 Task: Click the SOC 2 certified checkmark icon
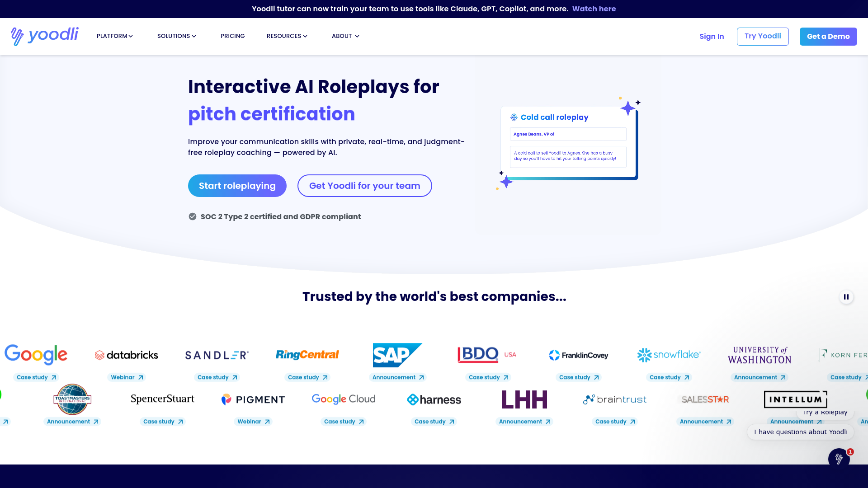(x=193, y=216)
